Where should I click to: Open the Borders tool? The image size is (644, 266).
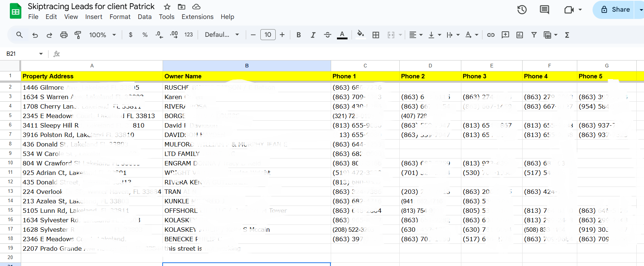(x=376, y=35)
